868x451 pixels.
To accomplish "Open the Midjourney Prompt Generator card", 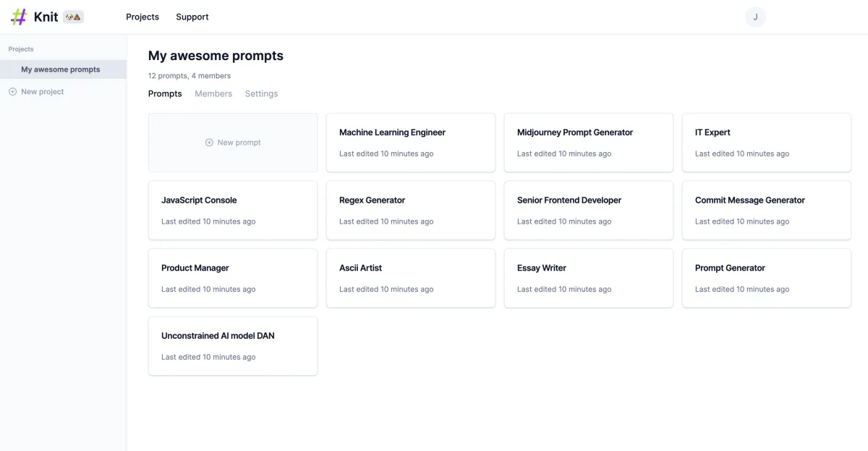I will (589, 143).
